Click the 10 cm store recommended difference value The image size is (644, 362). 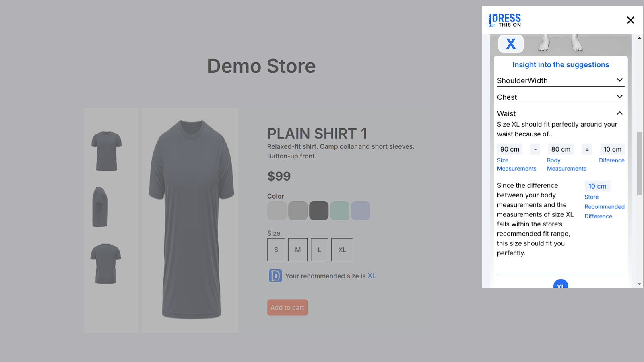click(597, 186)
